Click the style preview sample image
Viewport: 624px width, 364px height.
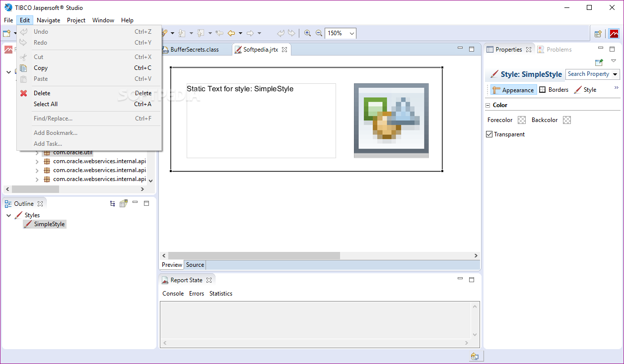(391, 121)
